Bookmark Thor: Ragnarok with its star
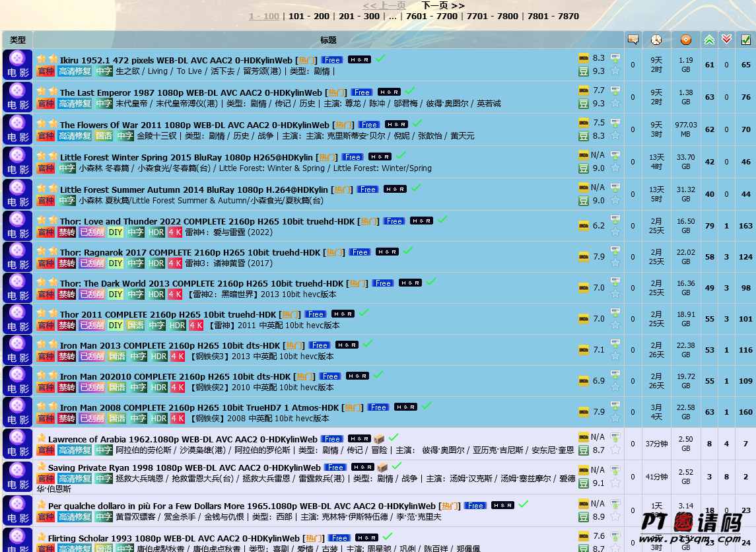The height and width of the screenshot is (552, 756). pos(615,263)
